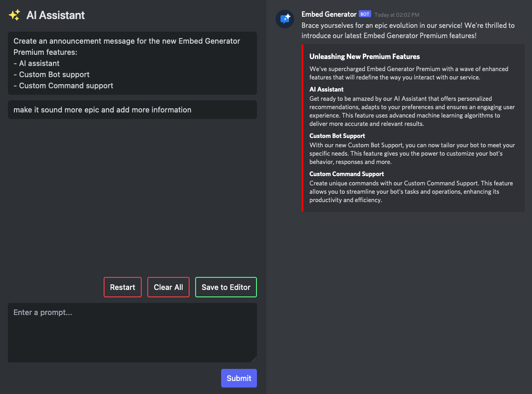Click the sparkle icon beside the panel title
Viewport: 532px width, 394px height.
coord(14,14)
